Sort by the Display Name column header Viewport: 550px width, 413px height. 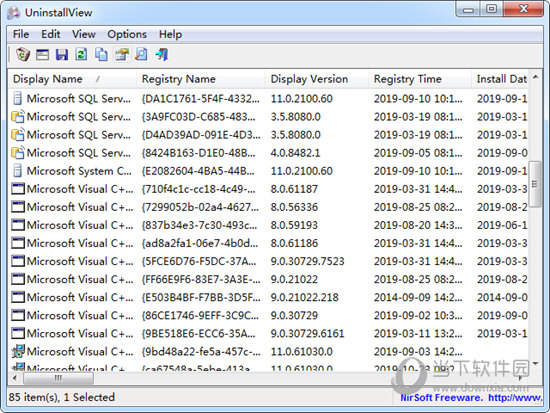(72, 79)
